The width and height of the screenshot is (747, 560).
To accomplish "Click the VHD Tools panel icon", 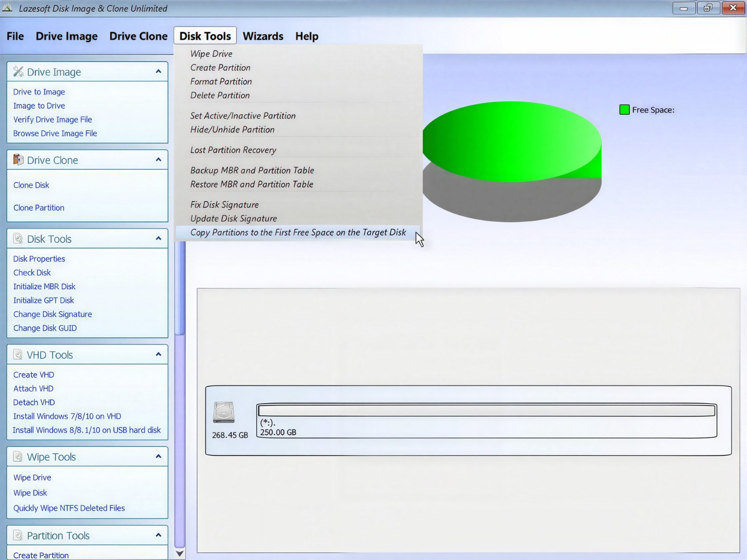I will 18,355.
